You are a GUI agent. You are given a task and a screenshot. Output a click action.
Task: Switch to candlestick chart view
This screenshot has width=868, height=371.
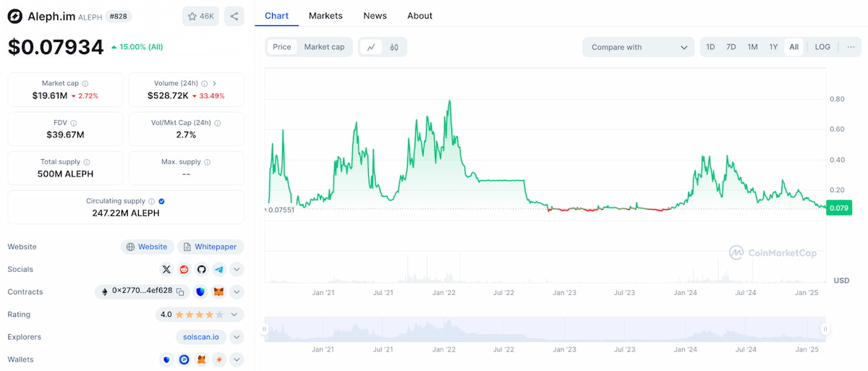[394, 47]
